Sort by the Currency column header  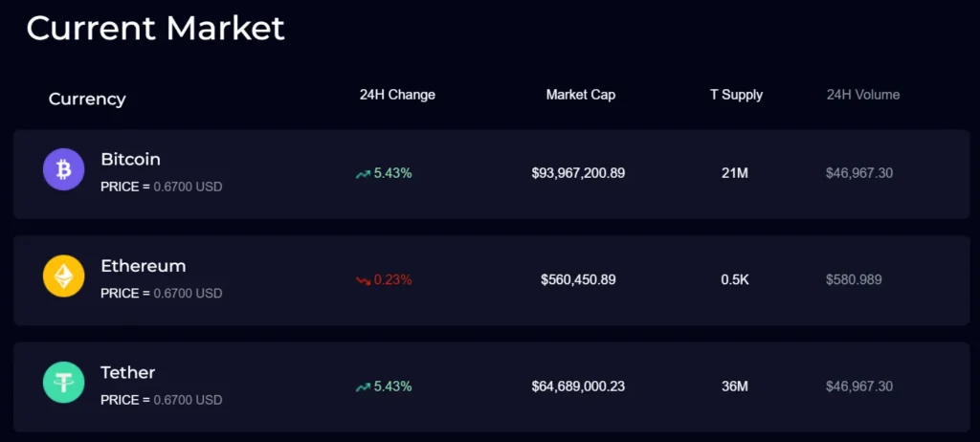(x=87, y=99)
